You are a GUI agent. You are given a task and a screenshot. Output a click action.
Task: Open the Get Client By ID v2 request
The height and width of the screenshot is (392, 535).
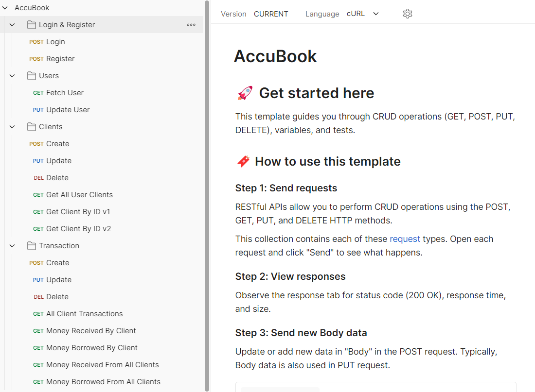pyautogui.click(x=78, y=229)
